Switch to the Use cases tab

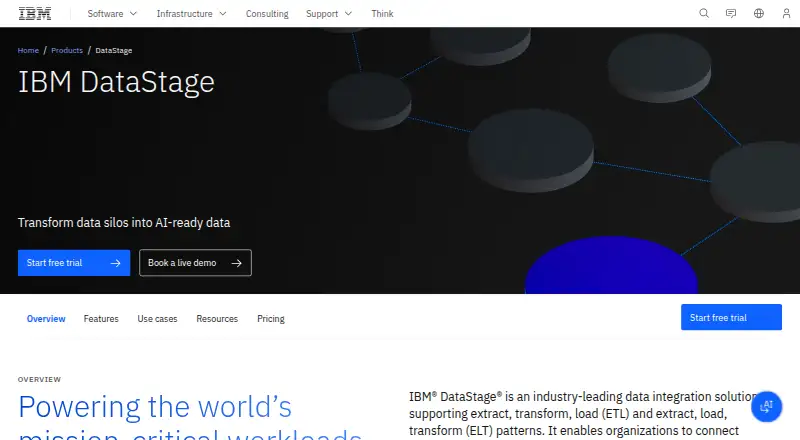pyautogui.click(x=157, y=319)
